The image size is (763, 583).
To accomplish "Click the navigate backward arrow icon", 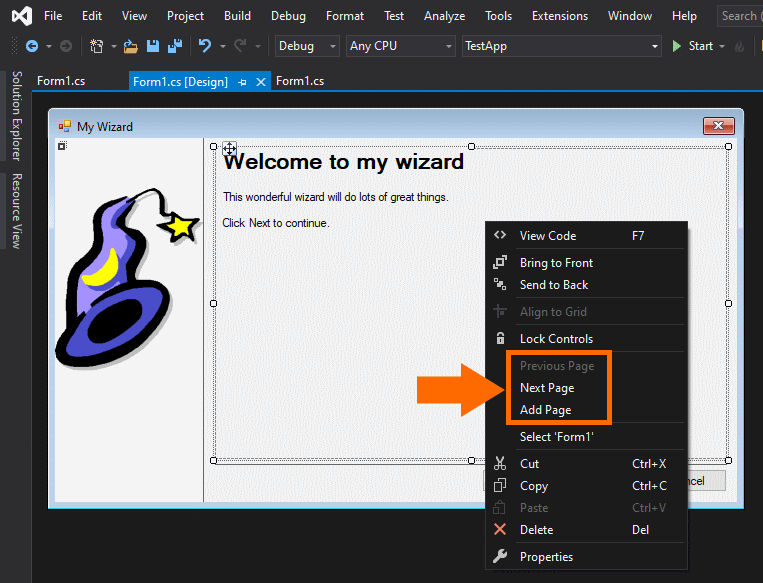I will 32,46.
